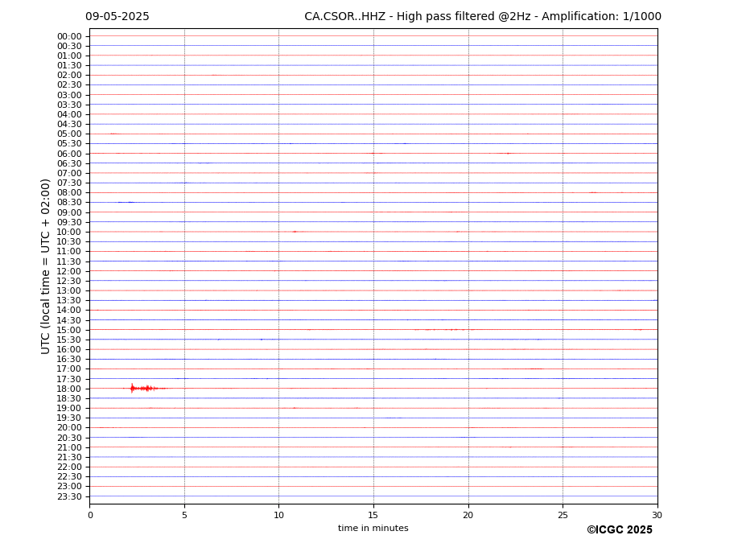Click the 'time in minutes' axis label
The height and width of the screenshot is (560, 746).
[x=373, y=528]
